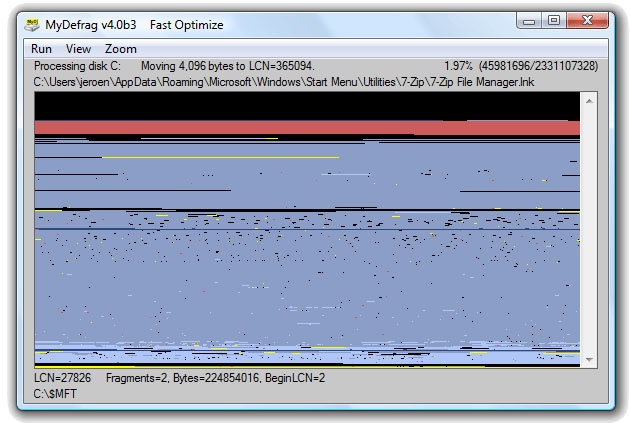Click the C:\$MFT file name label
Viewport: 630px width, 423px height.
[x=55, y=393]
